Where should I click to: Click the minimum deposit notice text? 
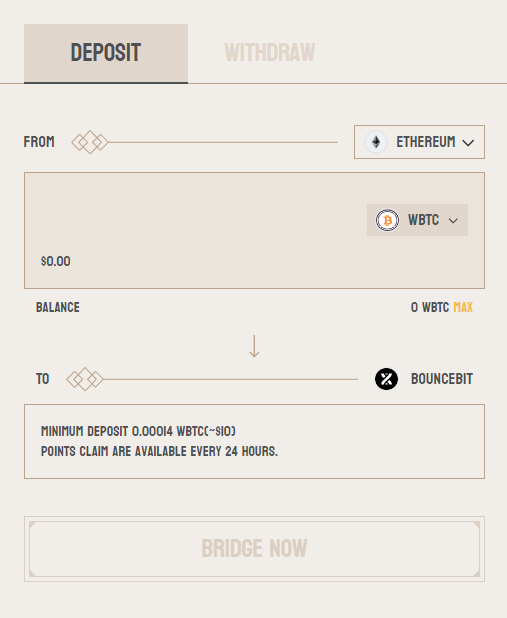[138, 431]
